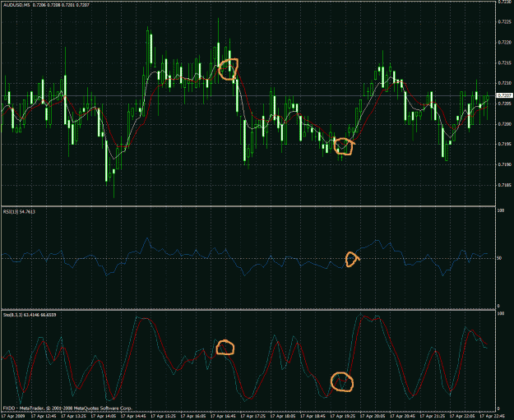
Task: Click the 17 Apr 16:05 time label
Action: [194, 417]
